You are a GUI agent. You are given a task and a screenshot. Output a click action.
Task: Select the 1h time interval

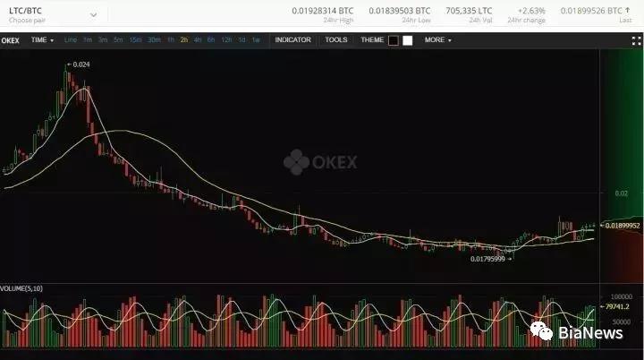point(171,40)
